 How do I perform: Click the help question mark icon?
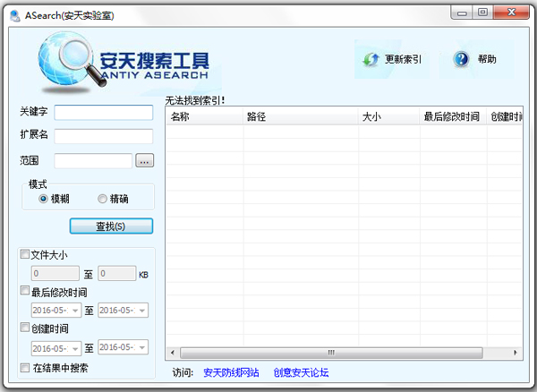pyautogui.click(x=461, y=59)
